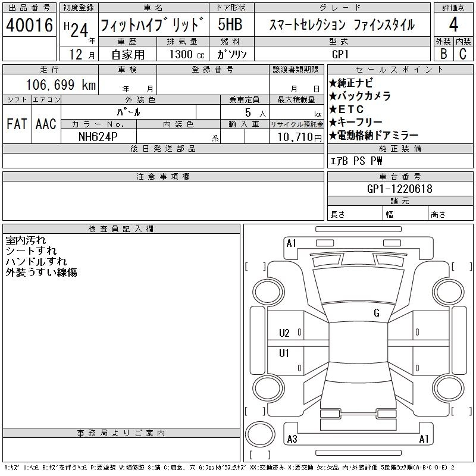Click the A3 scratch mark on the bumper
This screenshot has width=476, height=476.
(x=292, y=439)
